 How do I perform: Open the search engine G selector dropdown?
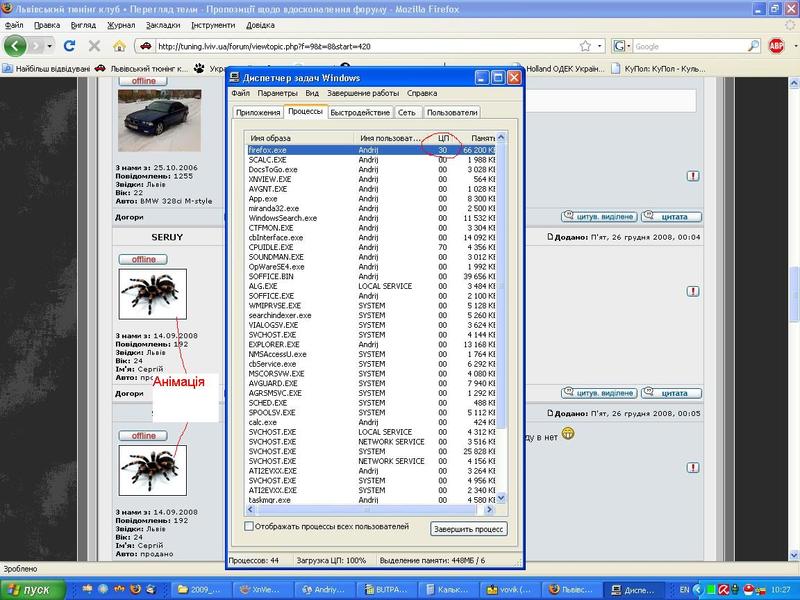coord(622,46)
